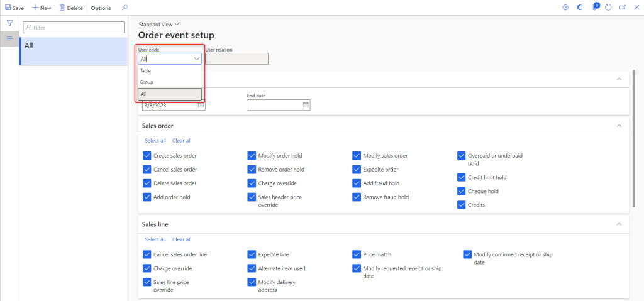Open the End date calendar picker
Screen dimensions: 644x301
point(306,105)
